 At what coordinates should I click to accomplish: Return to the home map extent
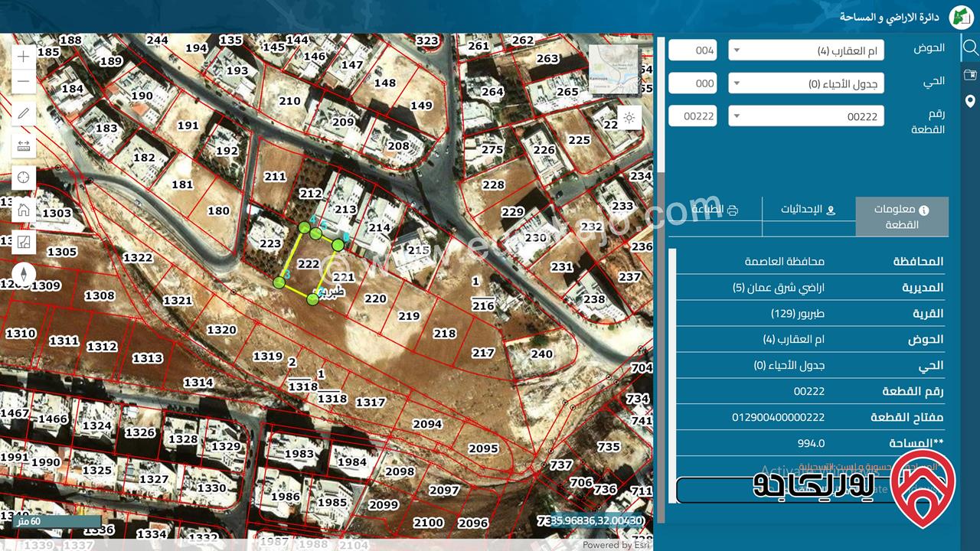(23, 210)
